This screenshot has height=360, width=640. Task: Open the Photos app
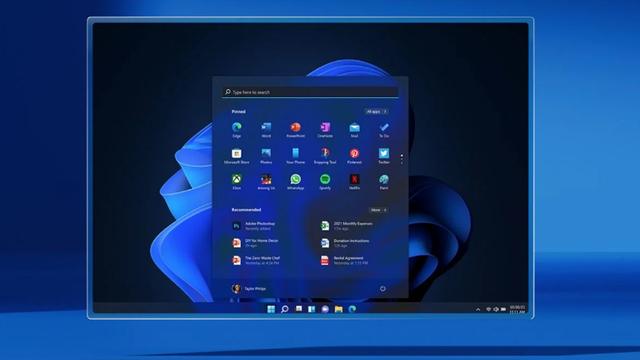pyautogui.click(x=266, y=156)
